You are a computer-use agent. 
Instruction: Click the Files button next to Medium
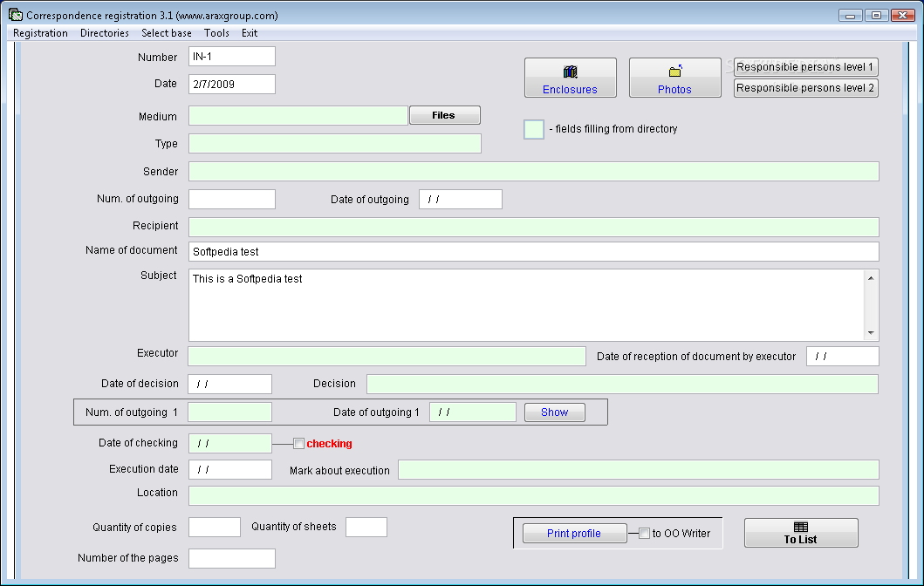pyautogui.click(x=445, y=115)
